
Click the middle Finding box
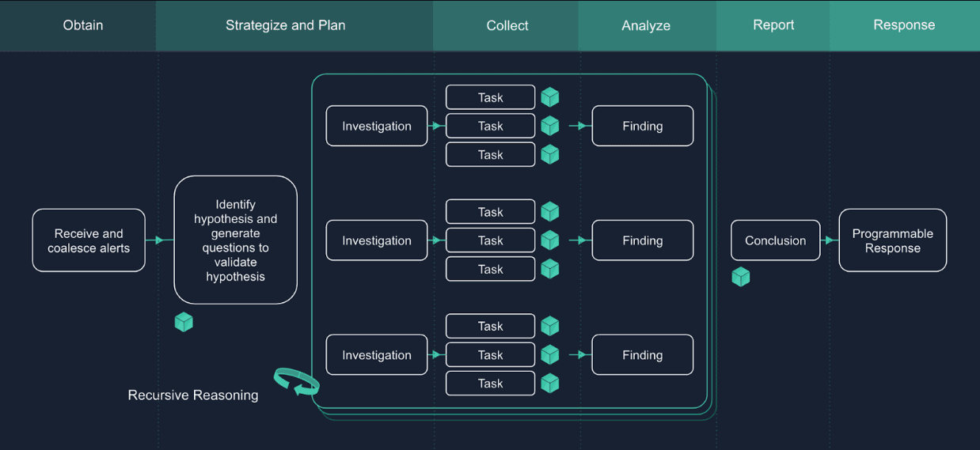point(643,240)
